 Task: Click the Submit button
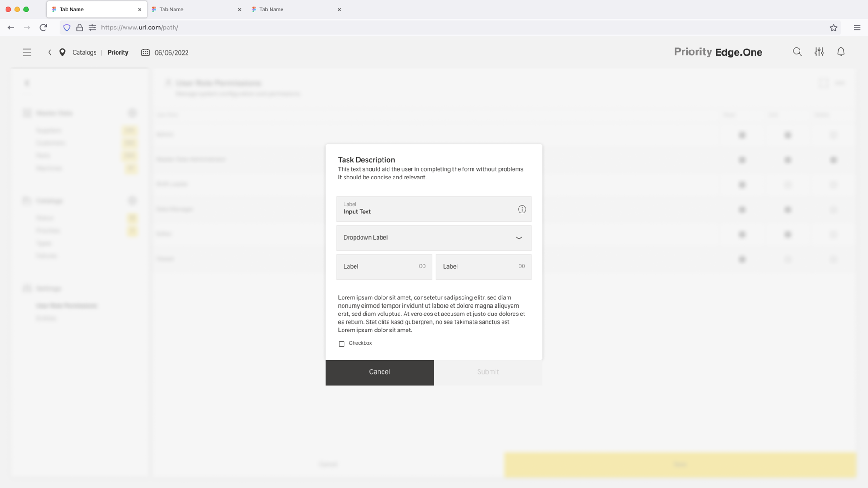pos(488,372)
